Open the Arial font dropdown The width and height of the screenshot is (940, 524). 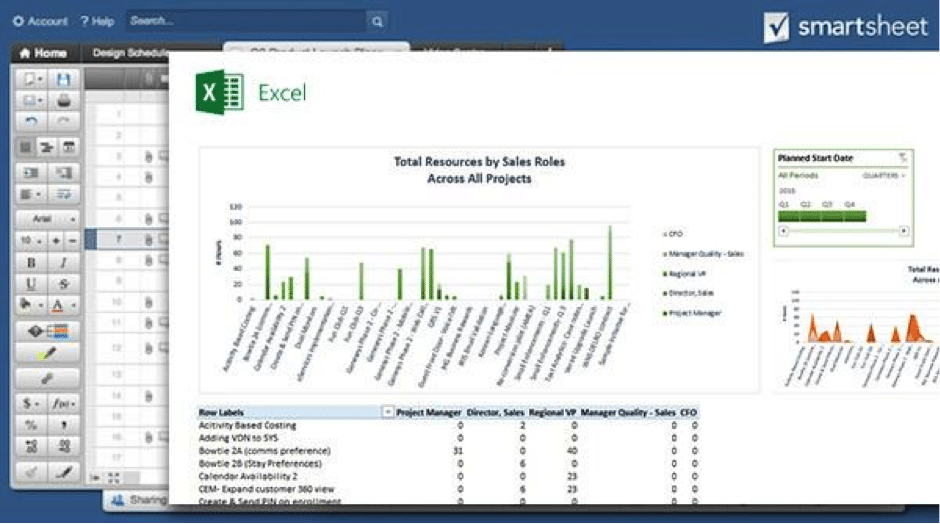(x=47, y=219)
